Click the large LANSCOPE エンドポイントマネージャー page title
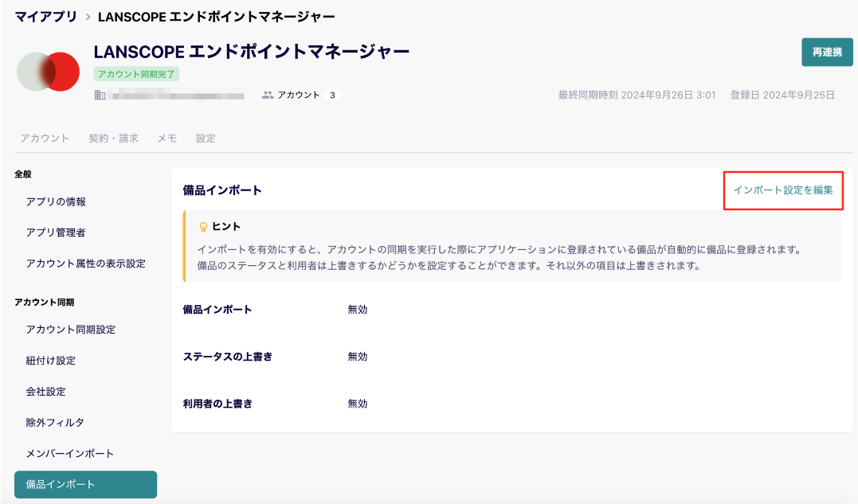This screenshot has height=504, width=858. click(x=252, y=52)
